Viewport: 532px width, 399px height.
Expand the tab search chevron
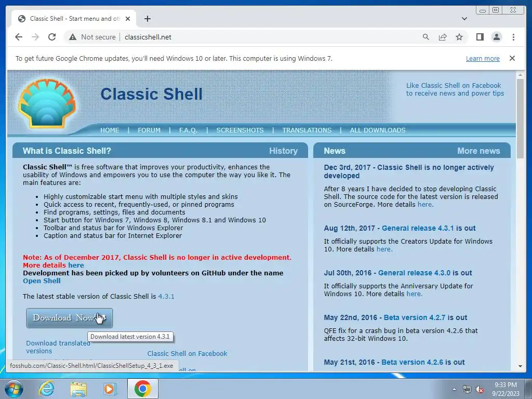point(464,19)
